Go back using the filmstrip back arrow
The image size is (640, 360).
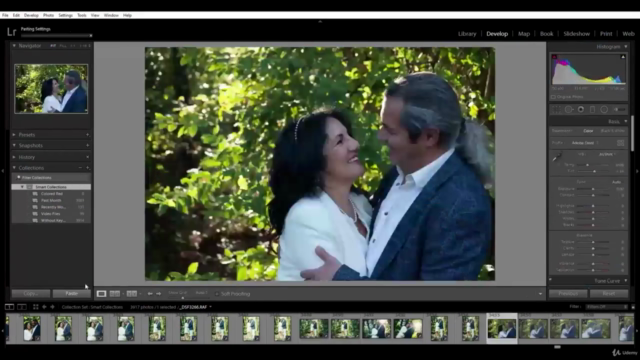(x=44, y=307)
